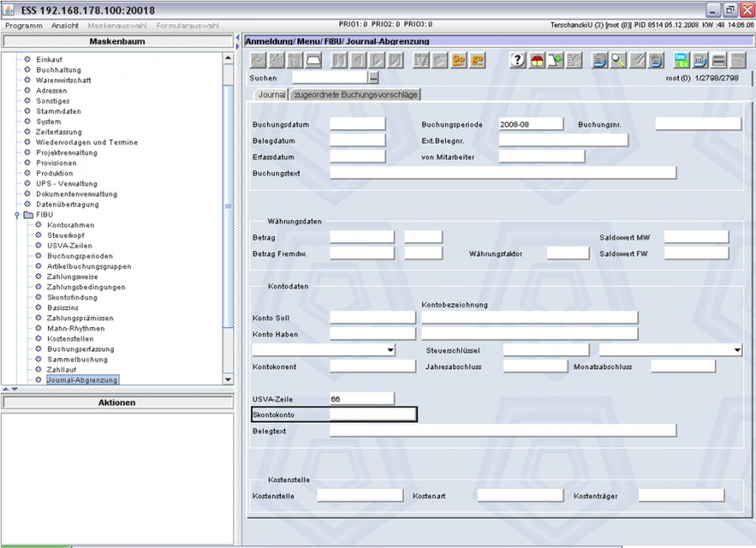Screen dimensions: 756x548
Task: Open the dropdown right of Steuerschlüssel field
Action: pos(738,350)
